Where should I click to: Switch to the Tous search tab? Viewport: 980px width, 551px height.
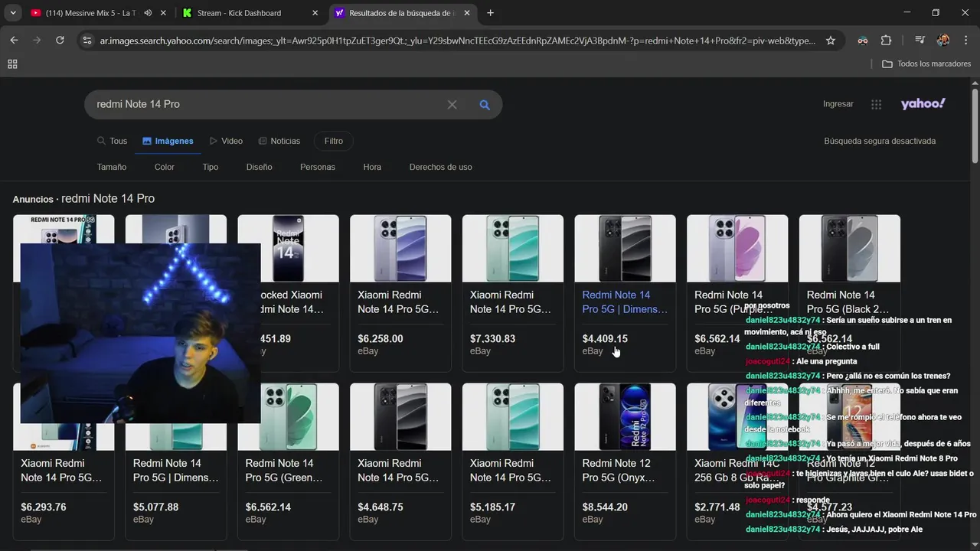pyautogui.click(x=112, y=141)
